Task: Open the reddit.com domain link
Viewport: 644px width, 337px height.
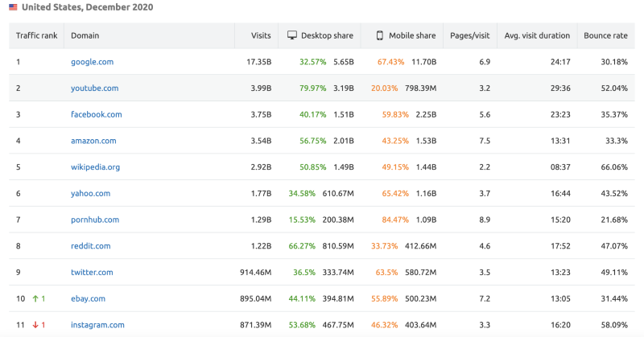Action: point(90,246)
